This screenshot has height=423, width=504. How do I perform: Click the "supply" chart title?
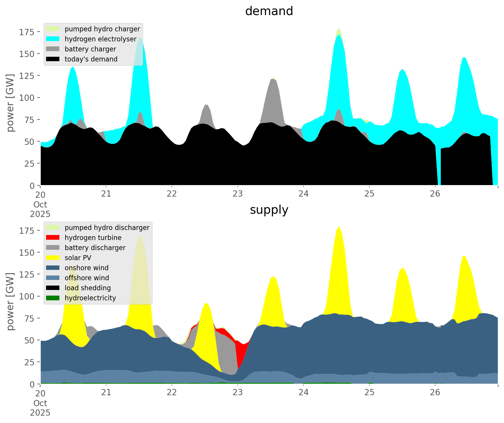[x=269, y=210]
